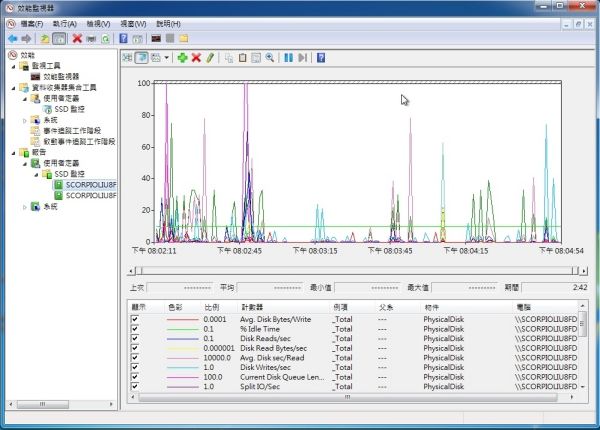Pause the display with the freeze icon

coord(289,58)
